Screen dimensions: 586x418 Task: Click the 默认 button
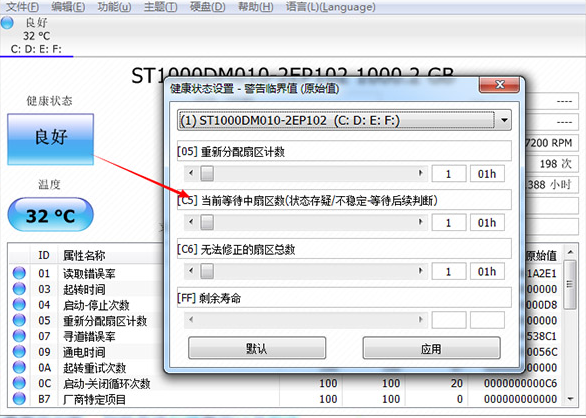coord(257,348)
